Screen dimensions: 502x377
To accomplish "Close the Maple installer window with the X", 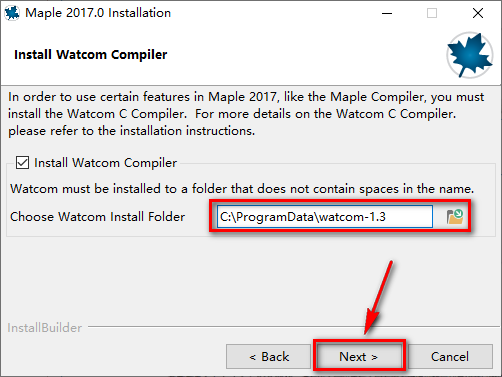I will (478, 13).
